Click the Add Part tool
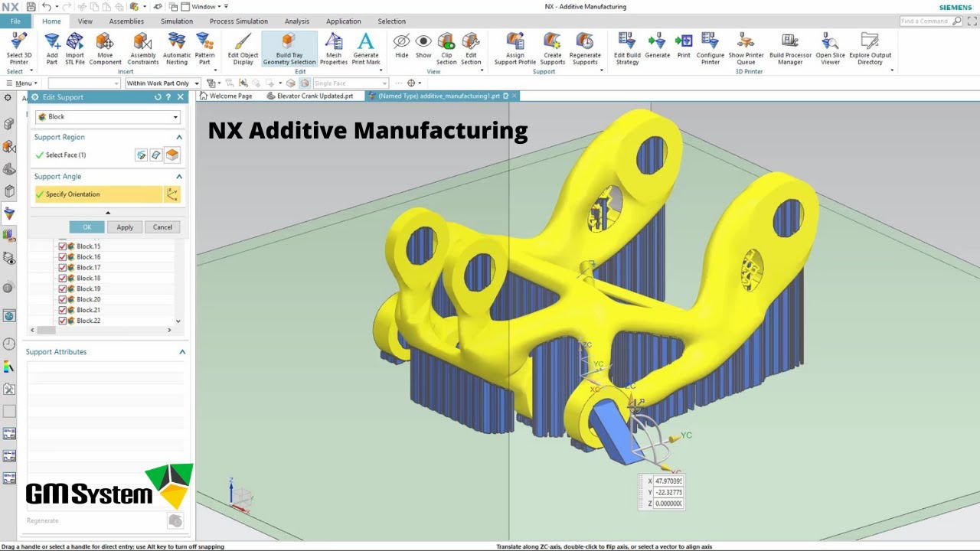The height and width of the screenshot is (551, 980). click(x=52, y=48)
